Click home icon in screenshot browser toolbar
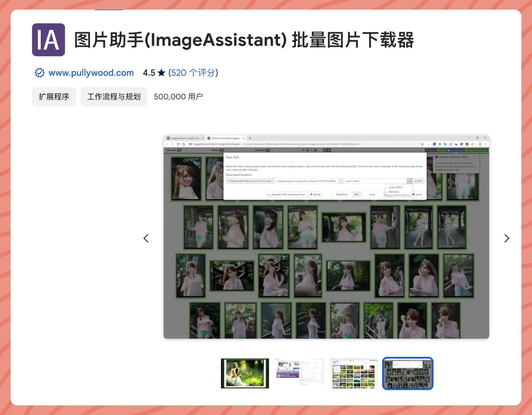 click(x=183, y=144)
